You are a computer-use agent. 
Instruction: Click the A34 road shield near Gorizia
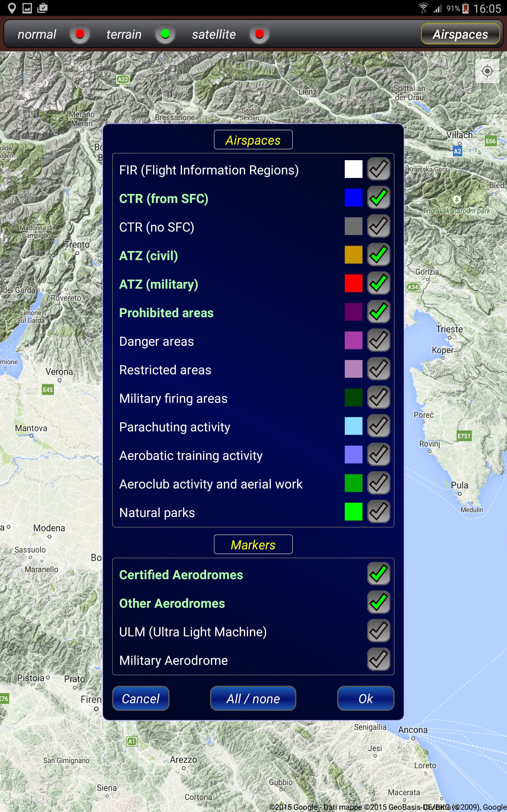413,287
